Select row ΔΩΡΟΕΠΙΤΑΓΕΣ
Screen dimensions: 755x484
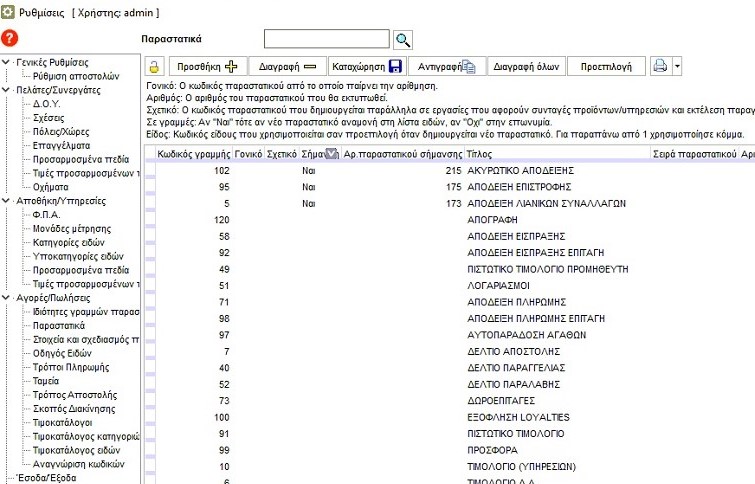coord(501,401)
